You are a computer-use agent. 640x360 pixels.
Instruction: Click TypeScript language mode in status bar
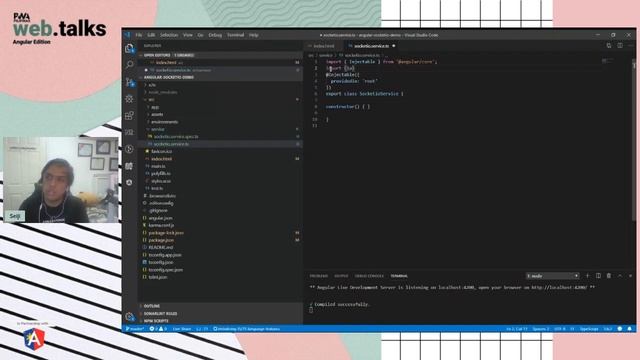[589, 329]
